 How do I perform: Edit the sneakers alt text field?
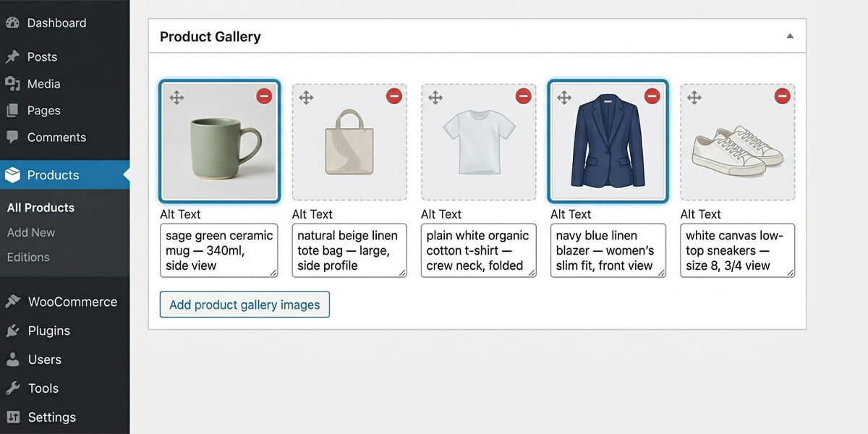pos(738,250)
